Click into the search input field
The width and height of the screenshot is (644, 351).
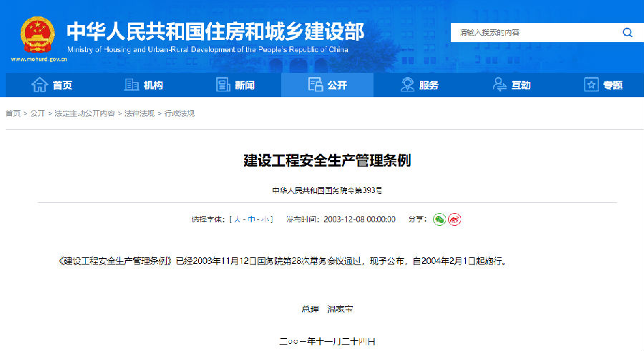click(x=533, y=33)
